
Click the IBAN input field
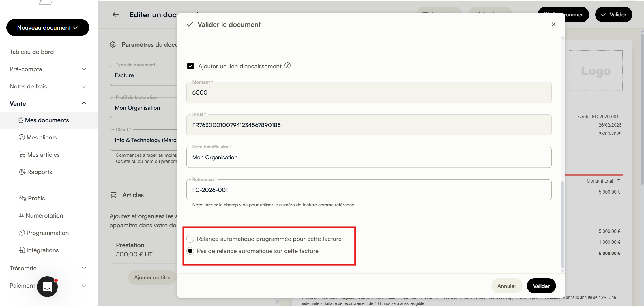[369, 125]
